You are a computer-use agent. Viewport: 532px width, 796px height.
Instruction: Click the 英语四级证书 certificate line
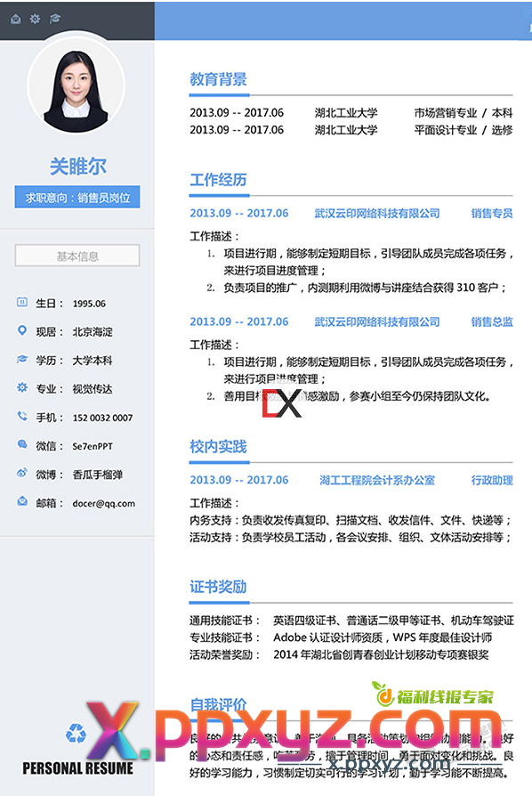393,621
